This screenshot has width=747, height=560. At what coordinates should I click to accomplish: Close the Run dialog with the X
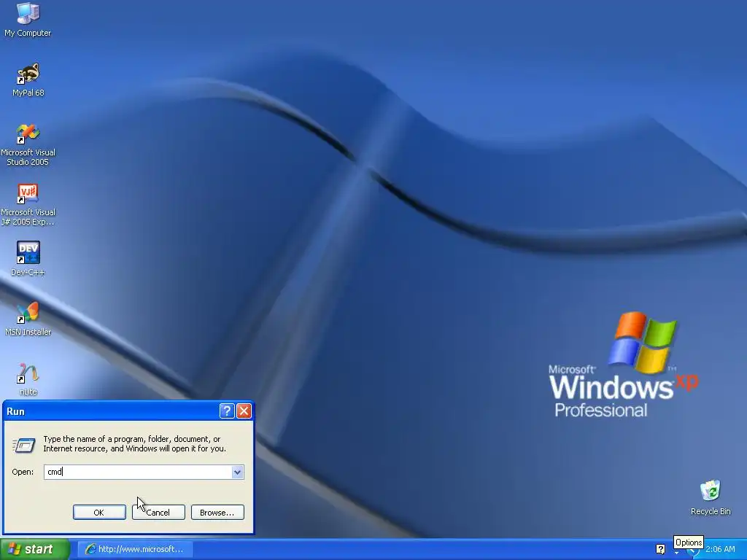(244, 411)
